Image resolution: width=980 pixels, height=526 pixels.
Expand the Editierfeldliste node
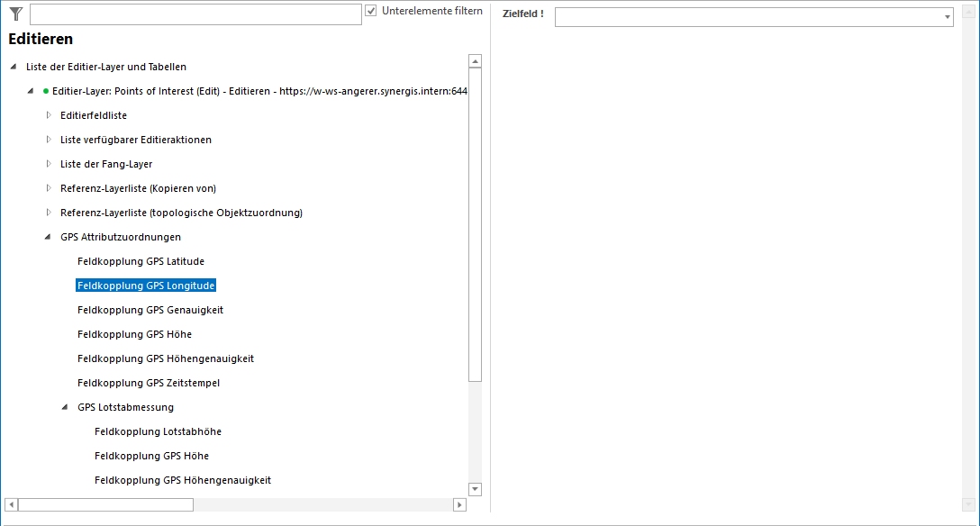(x=48, y=115)
